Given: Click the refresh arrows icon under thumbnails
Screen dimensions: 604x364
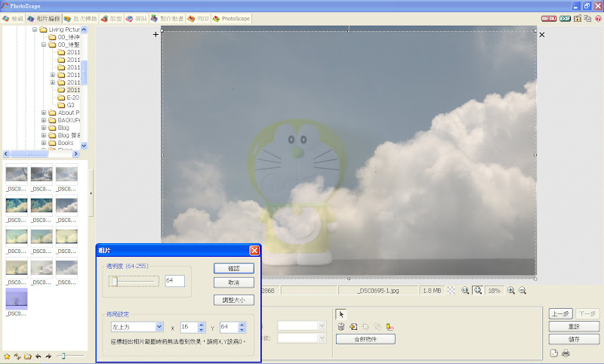Looking at the screenshot, I should (17, 356).
